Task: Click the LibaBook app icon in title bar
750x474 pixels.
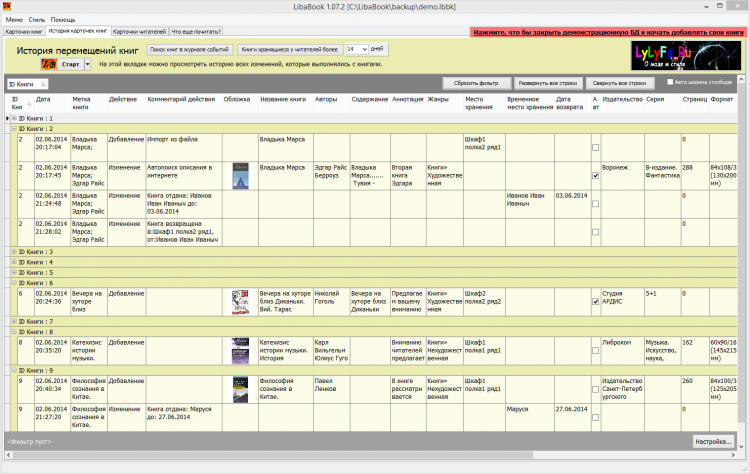Action: [x=6, y=6]
